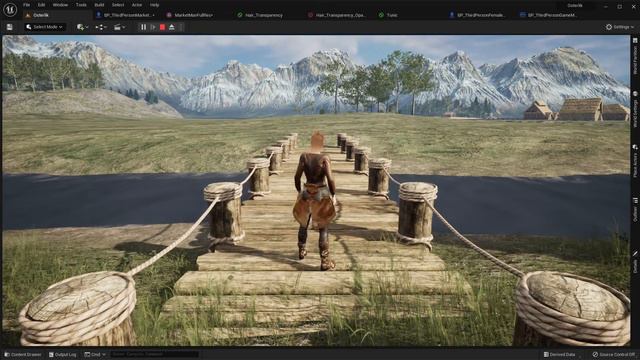Viewport: 640px width, 360px height.
Task: Open the Details side panel tab
Action: point(635,262)
